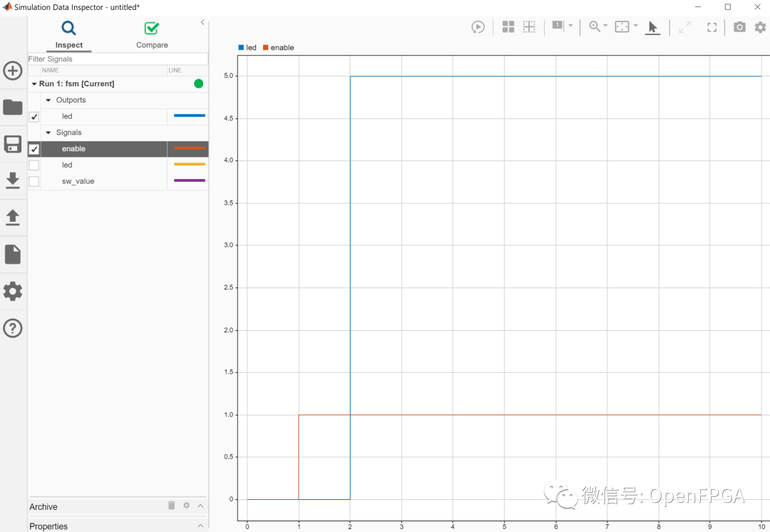The width and height of the screenshot is (770, 532).
Task: Open zoom tool dropdown arrow
Action: (605, 26)
